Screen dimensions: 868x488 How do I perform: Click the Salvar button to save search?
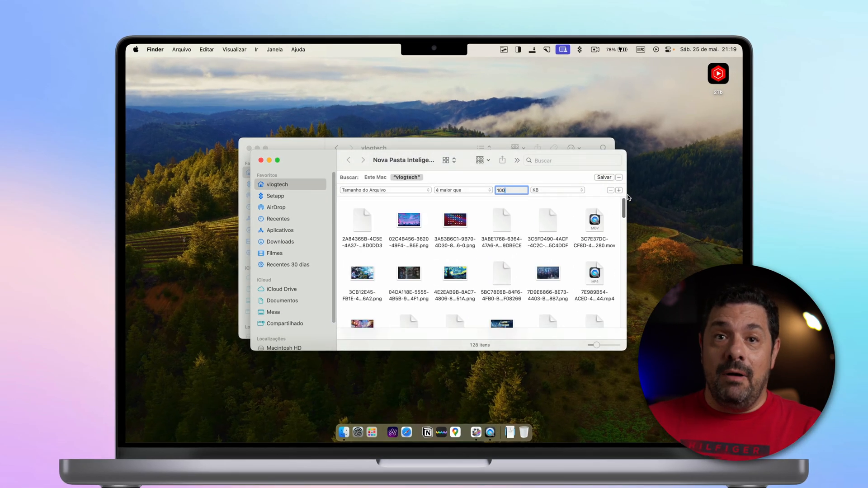tap(604, 177)
